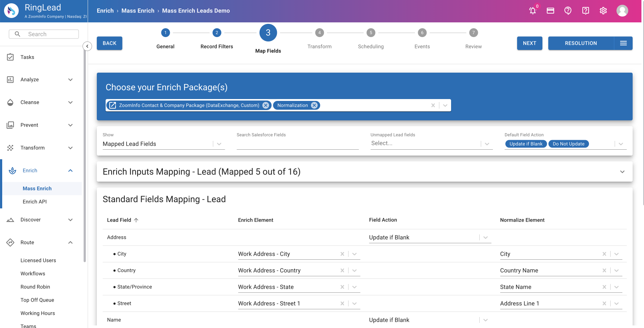Viewport: 644px width, 328px height.
Task: Expand the Transform sidebar menu
Action: 70,148
